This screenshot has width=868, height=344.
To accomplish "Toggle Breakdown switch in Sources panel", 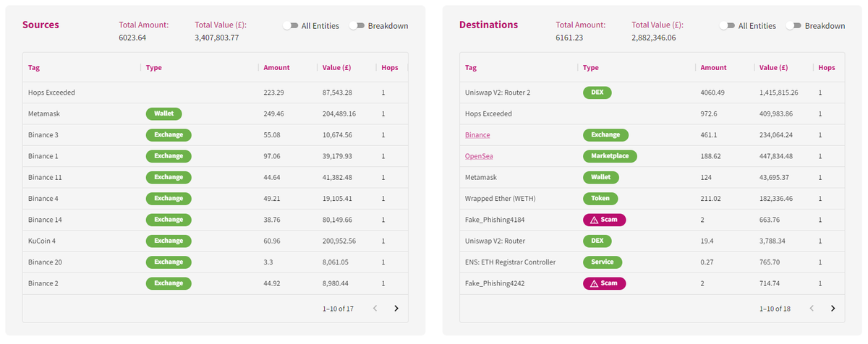I will pyautogui.click(x=357, y=25).
